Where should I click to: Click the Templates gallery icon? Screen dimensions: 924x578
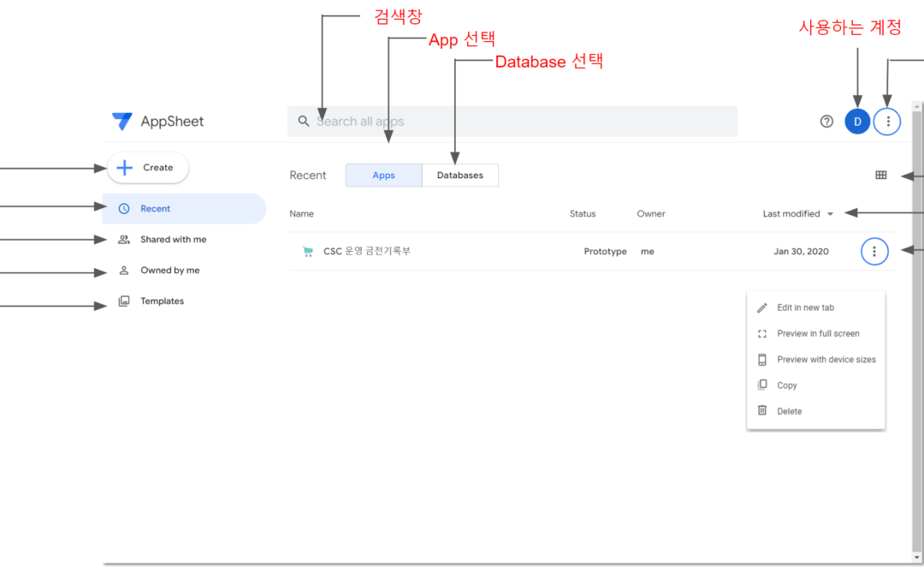(124, 301)
